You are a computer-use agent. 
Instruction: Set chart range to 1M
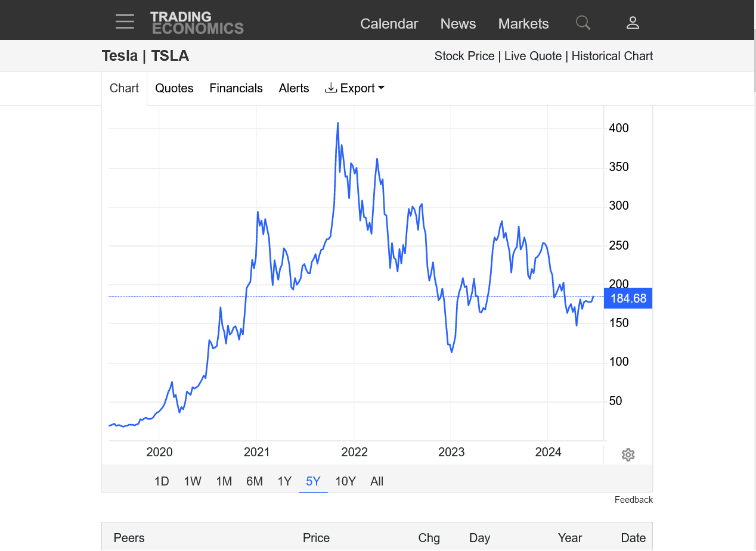[224, 481]
